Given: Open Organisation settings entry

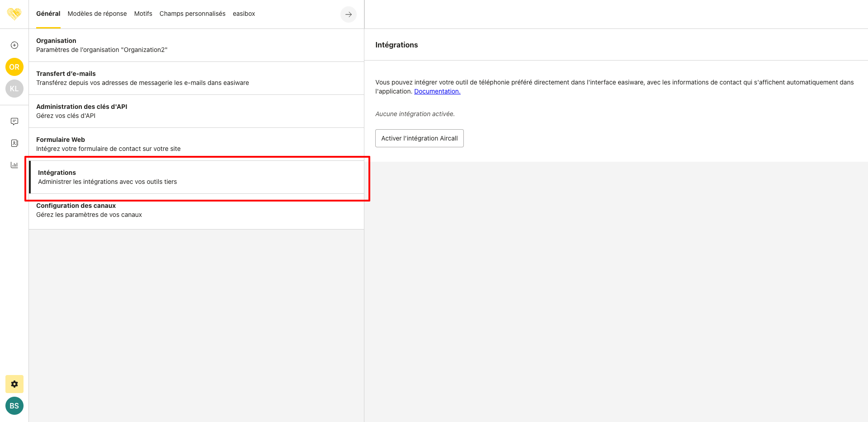Looking at the screenshot, I should pos(196,45).
